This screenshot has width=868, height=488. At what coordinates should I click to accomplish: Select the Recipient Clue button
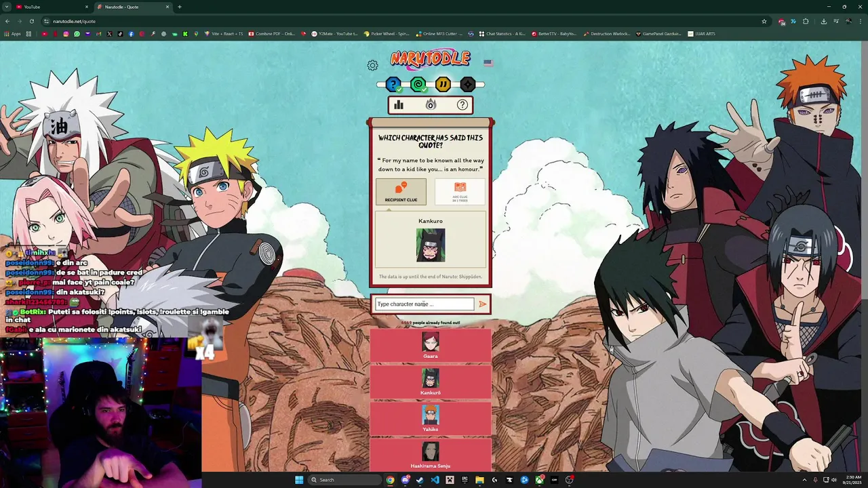(x=401, y=192)
